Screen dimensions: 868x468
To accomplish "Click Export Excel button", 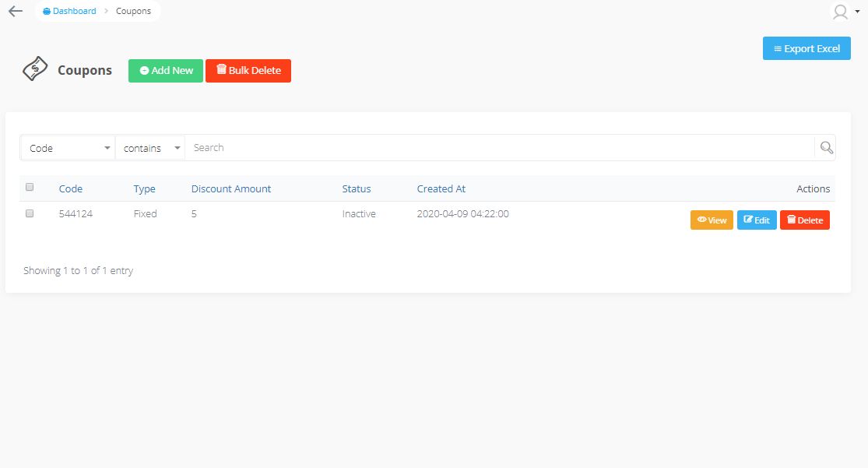I will 807,48.
